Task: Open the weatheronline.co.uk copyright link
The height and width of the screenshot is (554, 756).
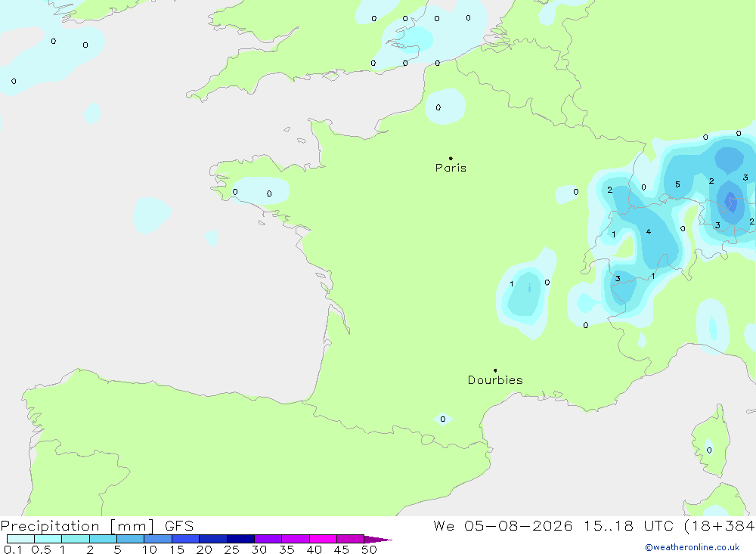Action: pyautogui.click(x=692, y=547)
